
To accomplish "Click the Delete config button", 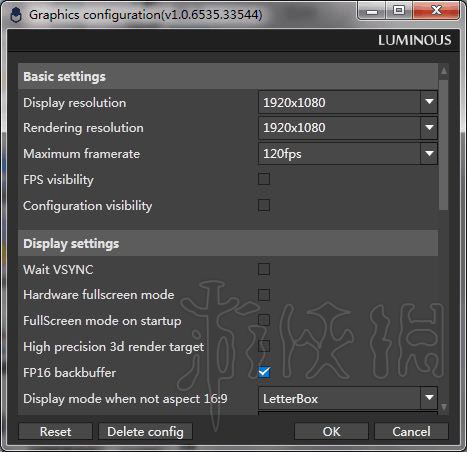I will point(145,432).
